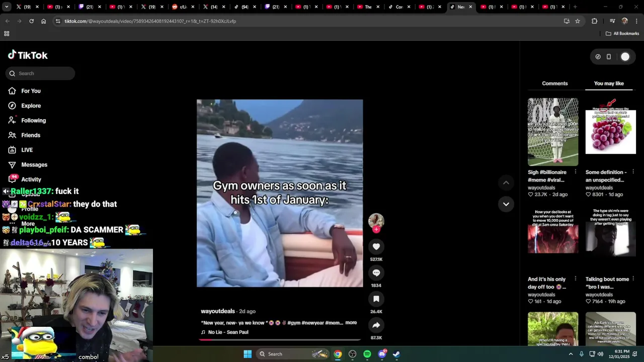Open the tab search dropdown arrow in Chrome

click(x=6, y=7)
